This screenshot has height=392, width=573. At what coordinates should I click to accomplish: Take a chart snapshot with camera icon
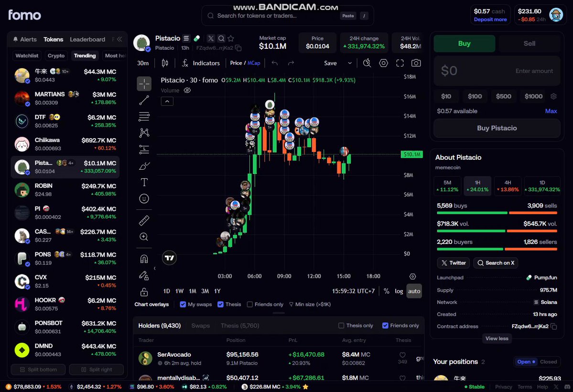[416, 63]
